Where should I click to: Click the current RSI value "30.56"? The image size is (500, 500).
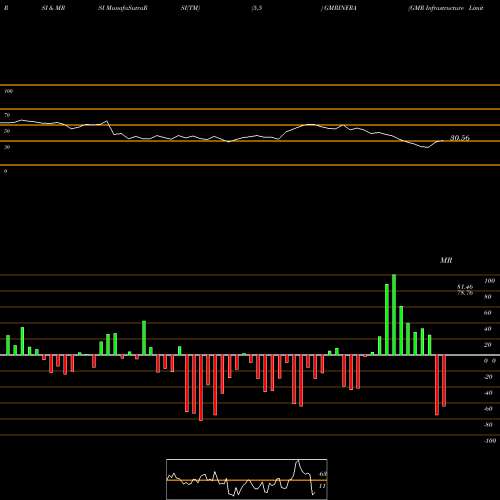[x=460, y=138]
